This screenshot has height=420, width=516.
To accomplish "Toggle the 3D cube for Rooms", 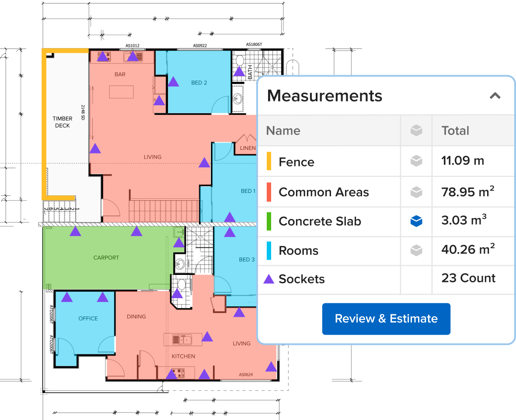I will [416, 250].
